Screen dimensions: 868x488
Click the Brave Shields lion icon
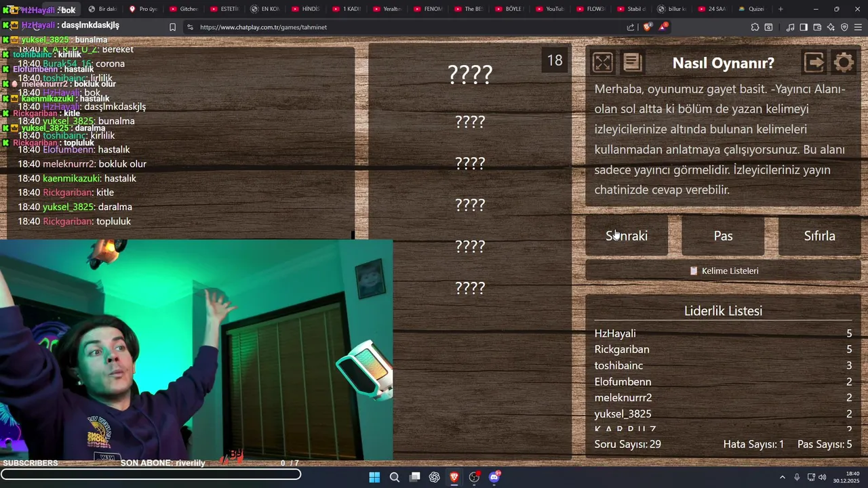click(647, 27)
